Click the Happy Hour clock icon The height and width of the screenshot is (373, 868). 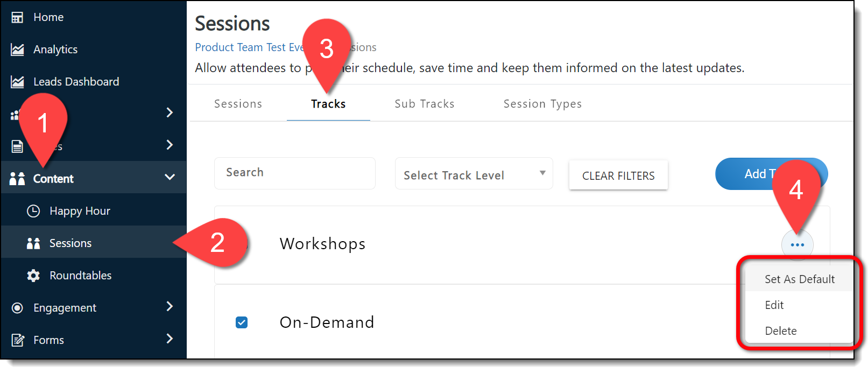coord(33,211)
